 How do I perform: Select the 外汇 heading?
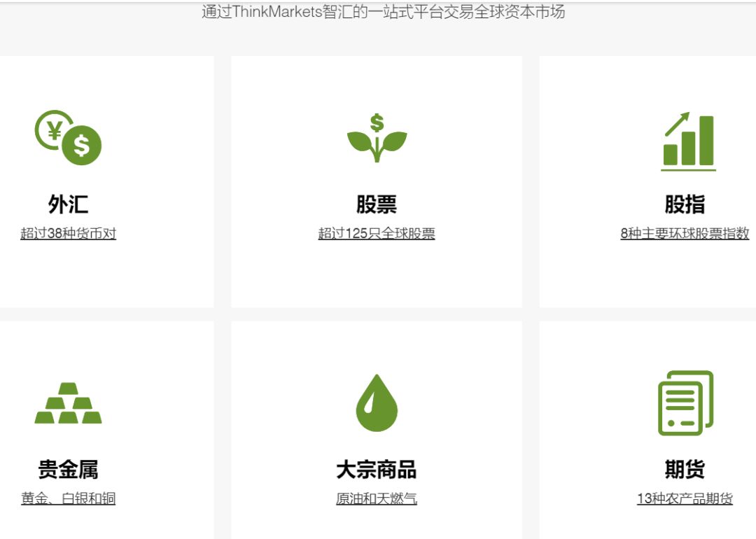[x=68, y=204]
